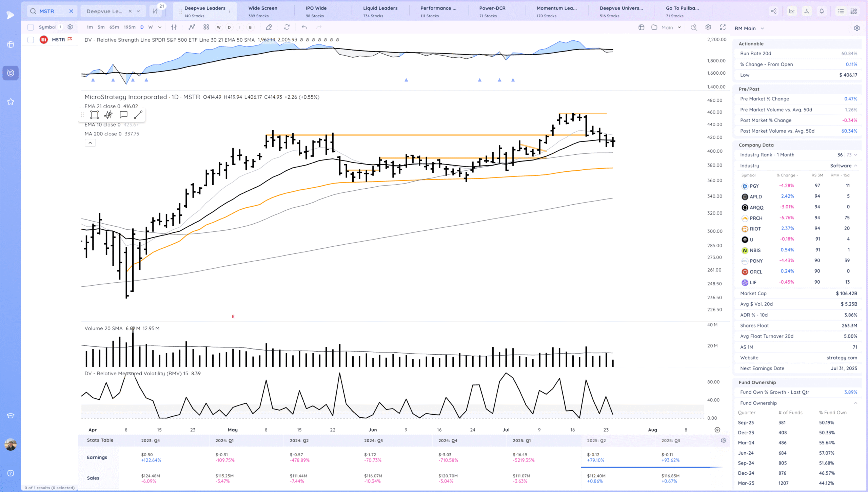Screen dimensions: 868x492
Task: Select the trend line drawing tool
Action: [x=138, y=115]
